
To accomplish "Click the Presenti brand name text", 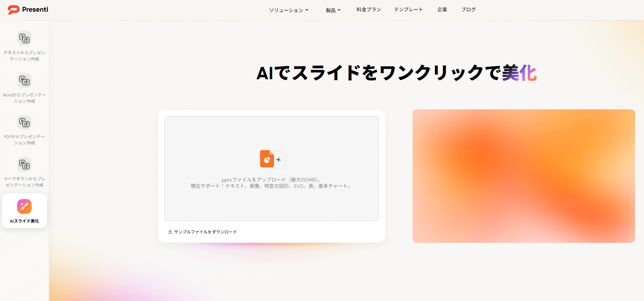I will [35, 10].
